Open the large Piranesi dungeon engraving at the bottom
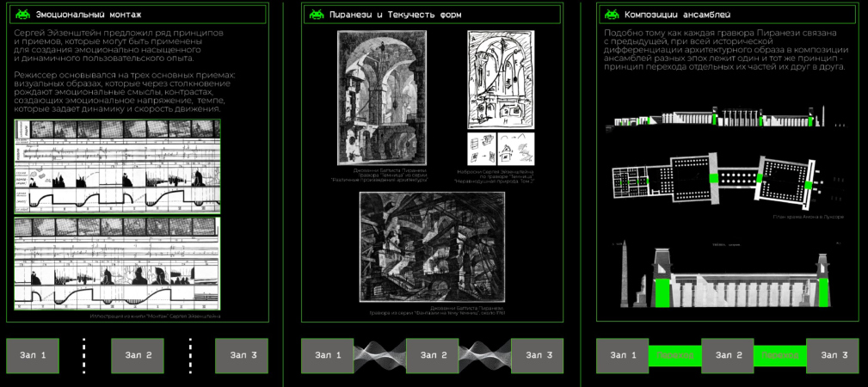868x387 pixels. (x=432, y=248)
